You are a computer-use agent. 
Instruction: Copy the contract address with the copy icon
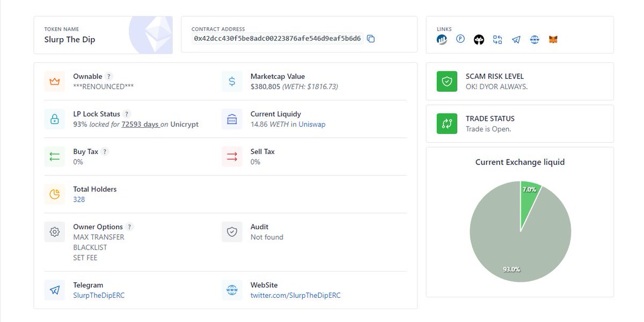[370, 39]
